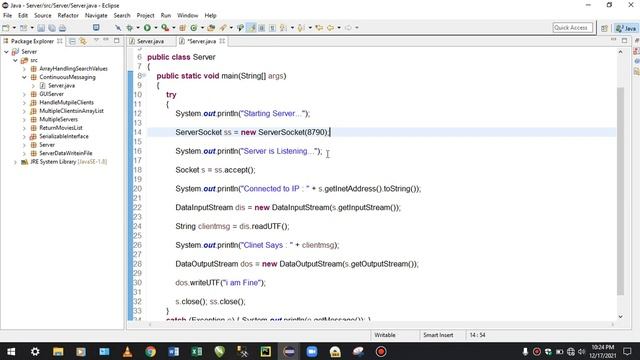Select HandleMutpileClients package
The width and height of the screenshot is (640, 360).
67,102
